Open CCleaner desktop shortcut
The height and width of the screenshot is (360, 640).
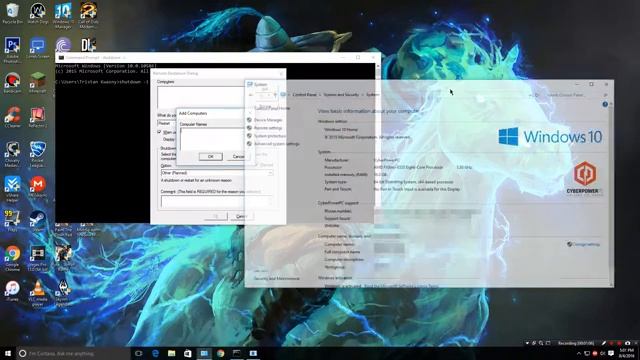pyautogui.click(x=12, y=118)
